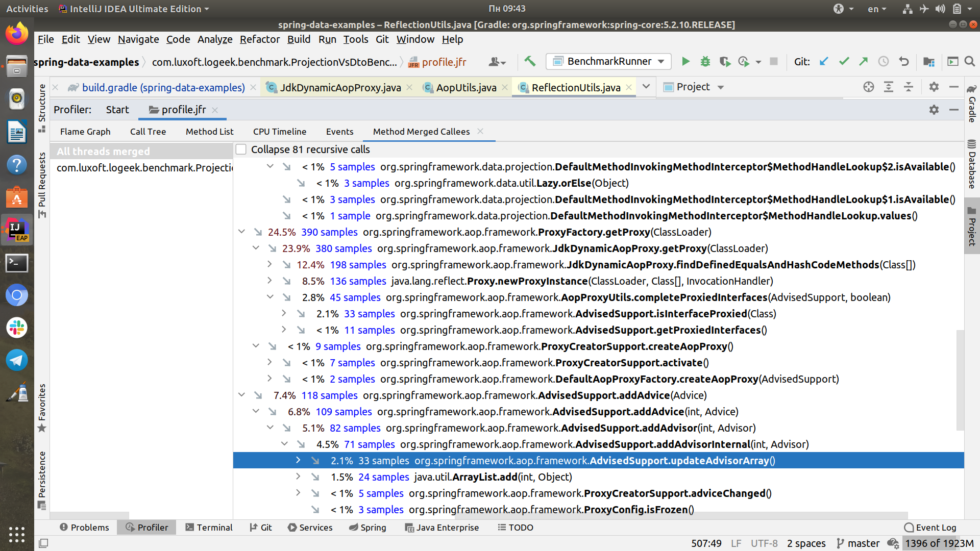This screenshot has width=980, height=551.
Task: Select All threads merged in thread list
Action: click(141, 152)
